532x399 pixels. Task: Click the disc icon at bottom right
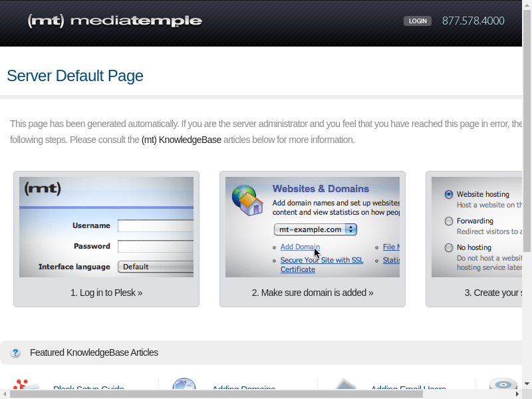tap(503, 386)
